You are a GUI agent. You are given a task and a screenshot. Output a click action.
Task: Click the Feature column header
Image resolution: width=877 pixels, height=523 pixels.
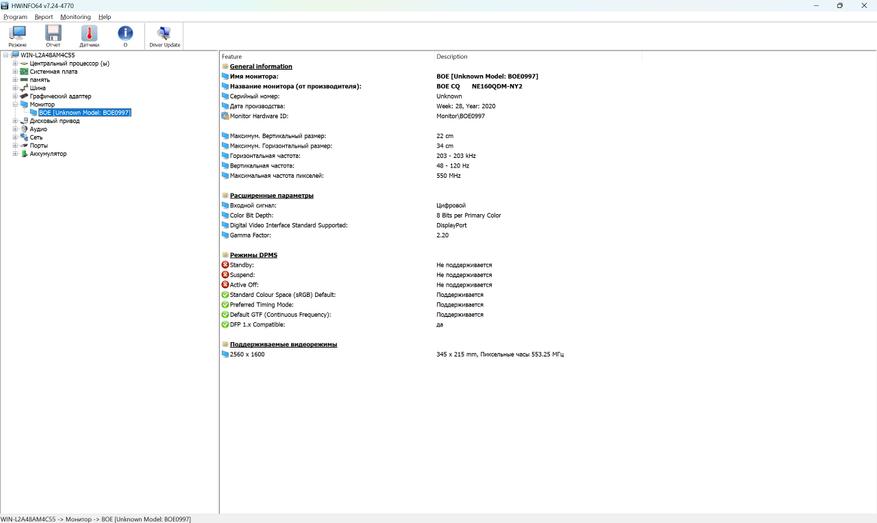232,56
